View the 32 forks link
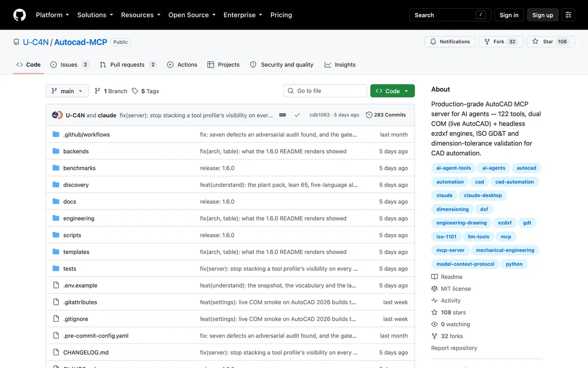Image resolution: width=588 pixels, height=368 pixels. click(447, 336)
